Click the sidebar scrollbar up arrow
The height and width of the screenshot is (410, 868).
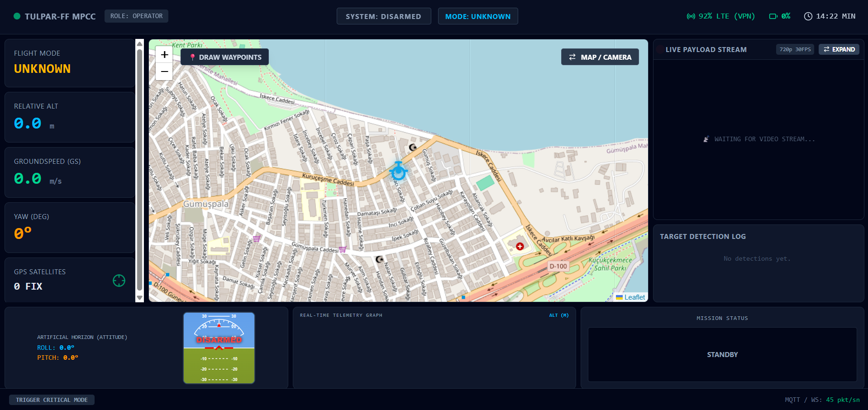point(139,44)
